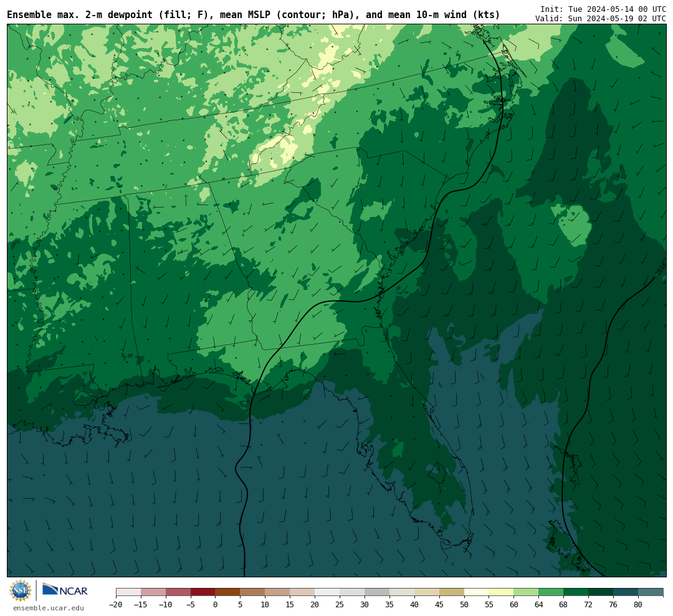Click the 45 tick label on colorbar
Screen dimensions: 673x616
pos(439,604)
